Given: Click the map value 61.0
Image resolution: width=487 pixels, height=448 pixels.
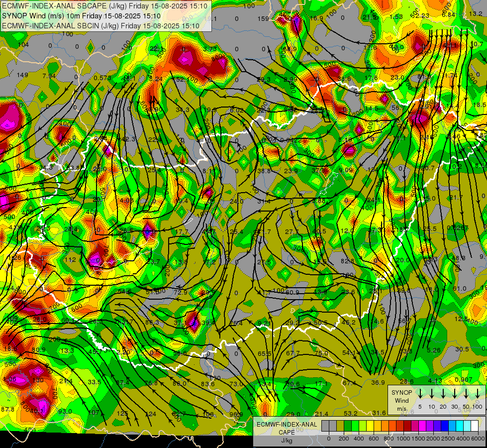Looking at the screenshot, I should point(460,289).
